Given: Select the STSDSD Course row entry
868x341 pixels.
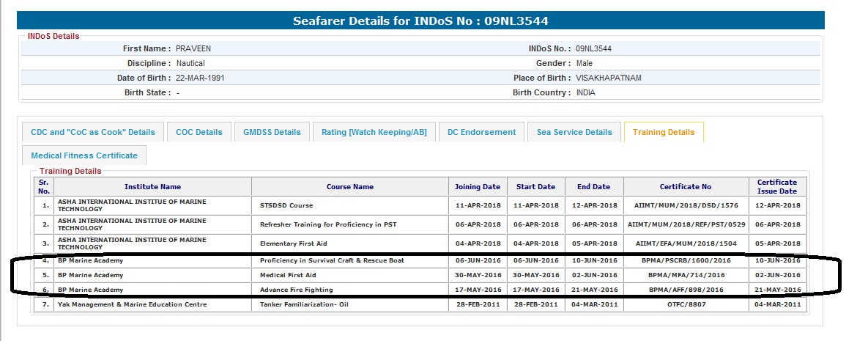Looking at the screenshot, I should point(286,205).
